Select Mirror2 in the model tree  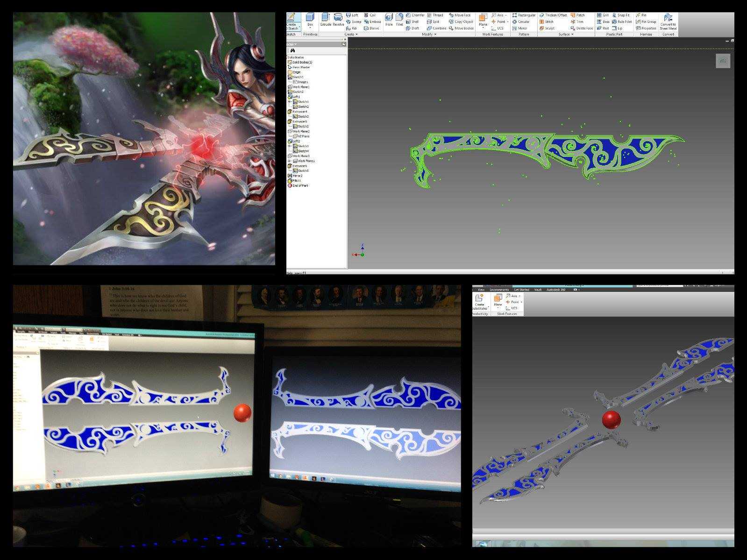(x=295, y=176)
